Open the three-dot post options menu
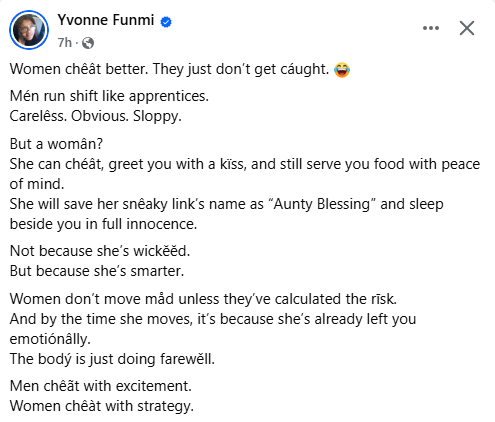 point(431,28)
